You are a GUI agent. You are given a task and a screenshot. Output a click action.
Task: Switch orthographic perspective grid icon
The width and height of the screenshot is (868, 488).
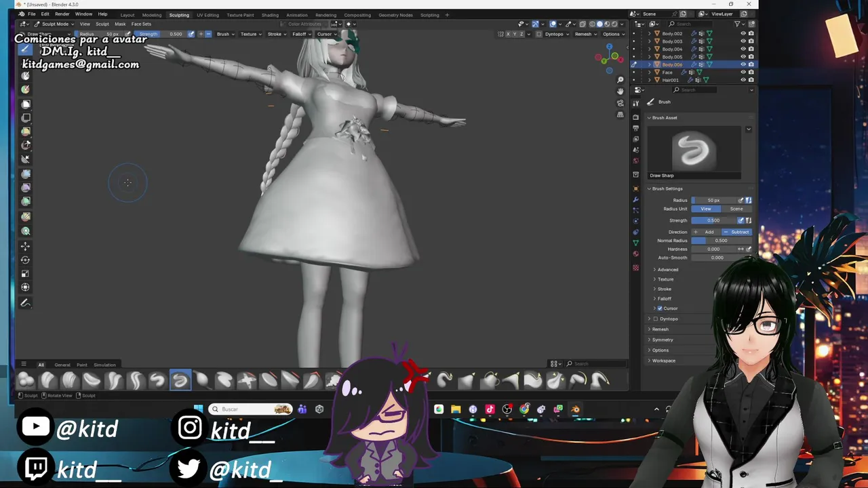(x=620, y=115)
